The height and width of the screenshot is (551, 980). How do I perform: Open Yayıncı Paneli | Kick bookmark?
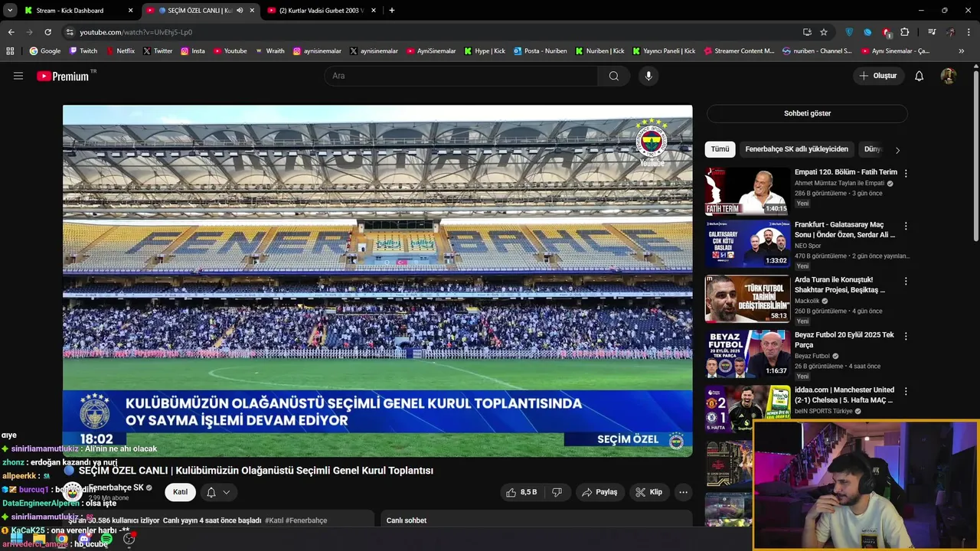664,51
